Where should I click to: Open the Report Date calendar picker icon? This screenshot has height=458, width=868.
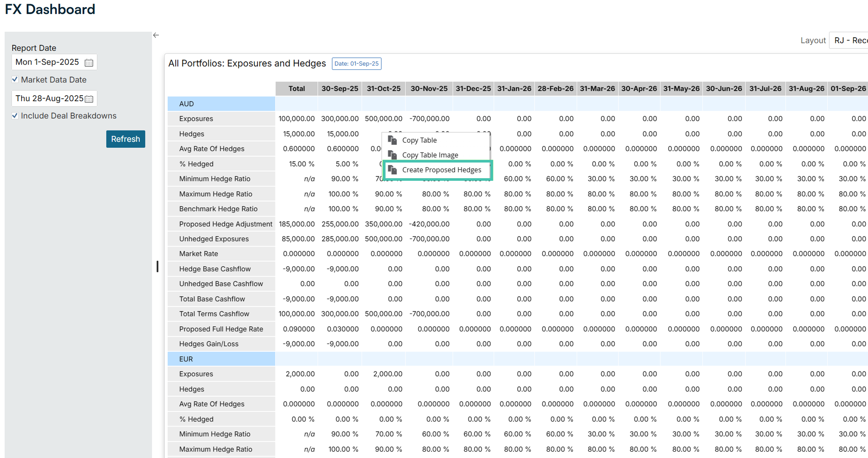coord(89,62)
